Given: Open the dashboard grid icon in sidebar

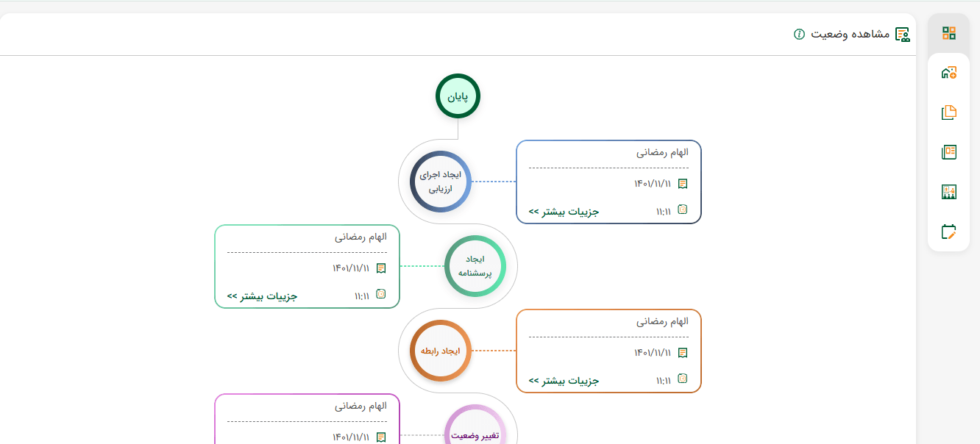Looking at the screenshot, I should click(948, 33).
